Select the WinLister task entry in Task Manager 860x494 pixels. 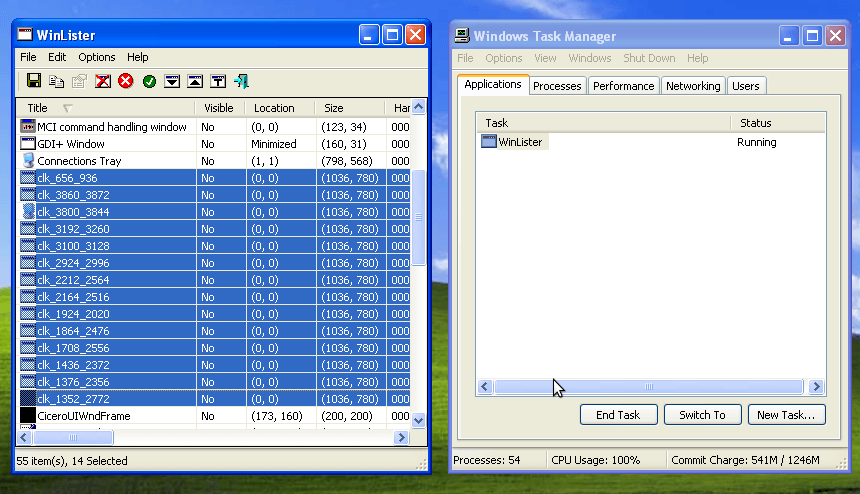(513, 142)
